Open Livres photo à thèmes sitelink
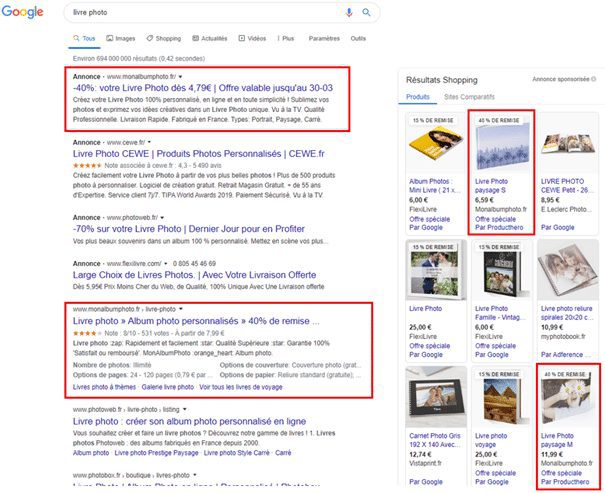This screenshot has height=493, width=605. (104, 387)
